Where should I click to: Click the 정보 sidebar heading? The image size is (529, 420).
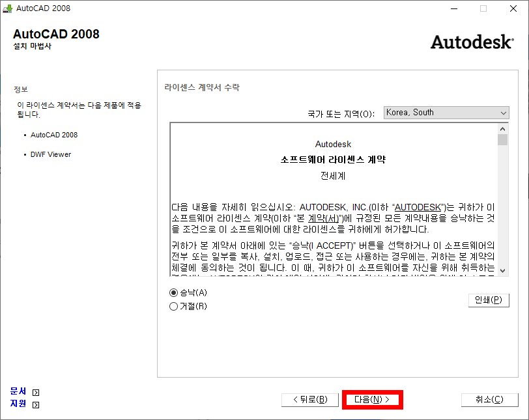pyautogui.click(x=21, y=89)
